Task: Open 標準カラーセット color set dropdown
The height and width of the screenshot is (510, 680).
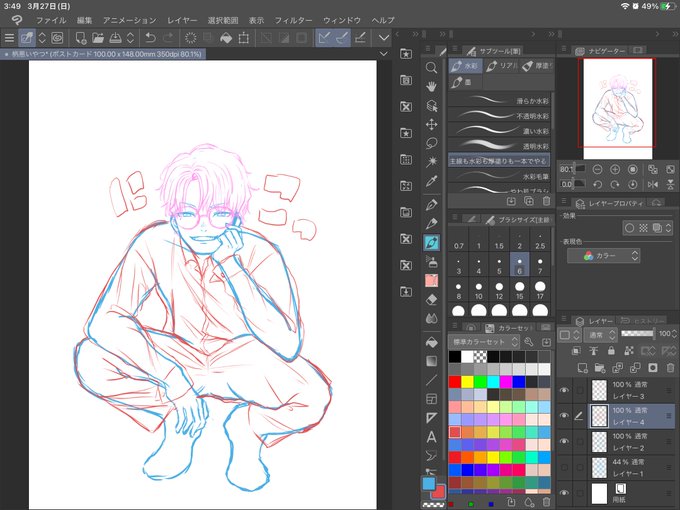Action: click(x=484, y=342)
